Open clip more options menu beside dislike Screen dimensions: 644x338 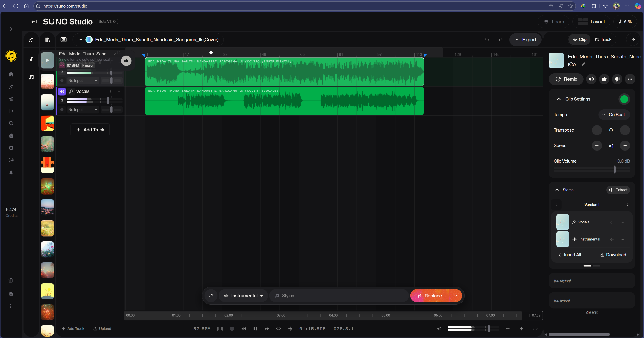630,79
